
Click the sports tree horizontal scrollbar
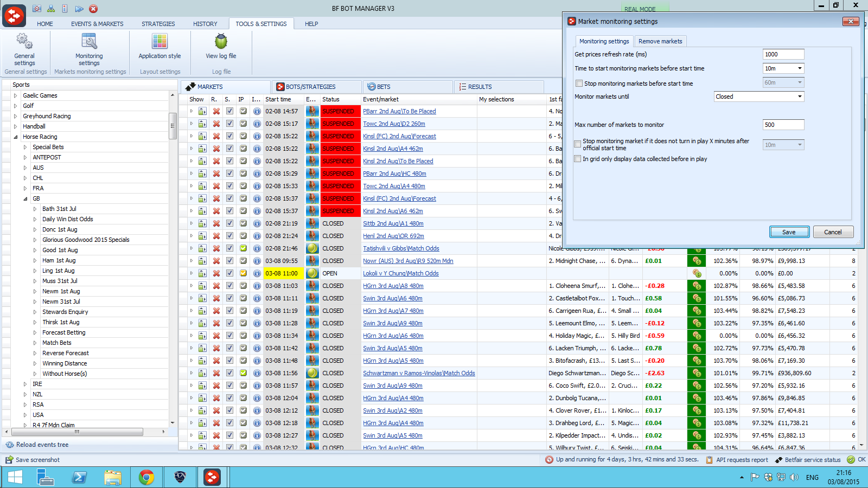point(77,432)
